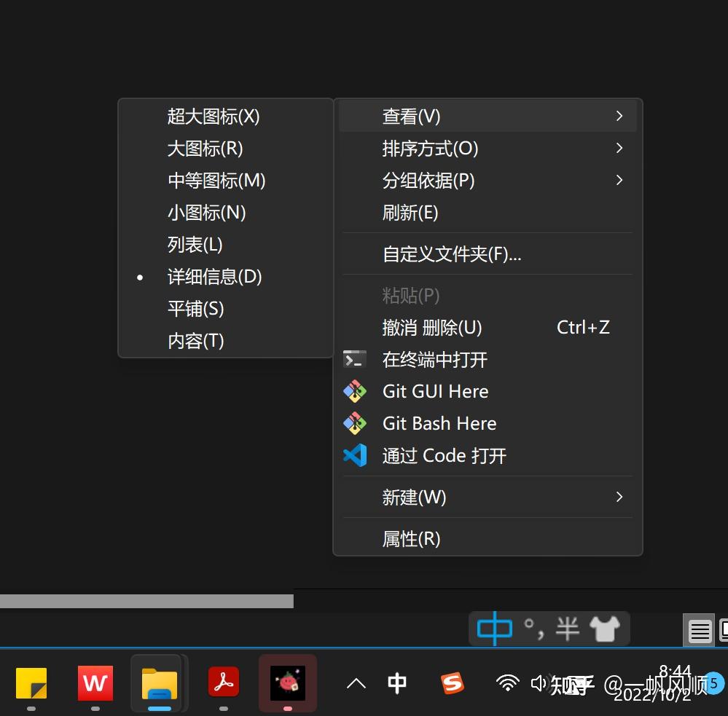Launch Microsoft Word from the taskbar
The image size is (728, 716).
95,683
